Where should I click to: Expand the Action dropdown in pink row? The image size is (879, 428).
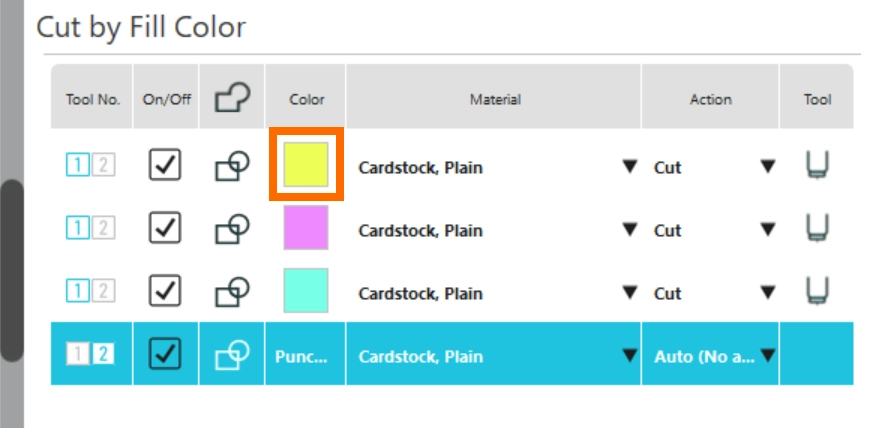point(767,231)
